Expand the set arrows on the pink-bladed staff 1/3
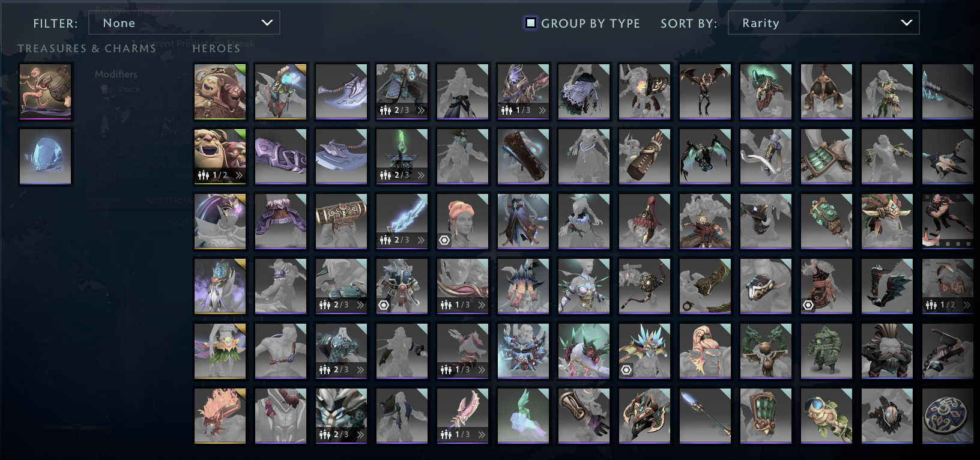The image size is (980, 460). pyautogui.click(x=482, y=435)
